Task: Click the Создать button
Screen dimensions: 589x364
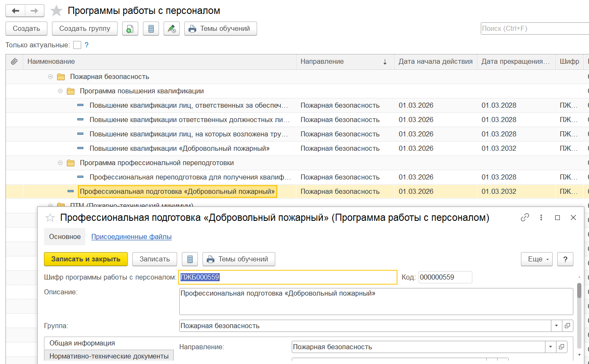Action: pos(26,29)
